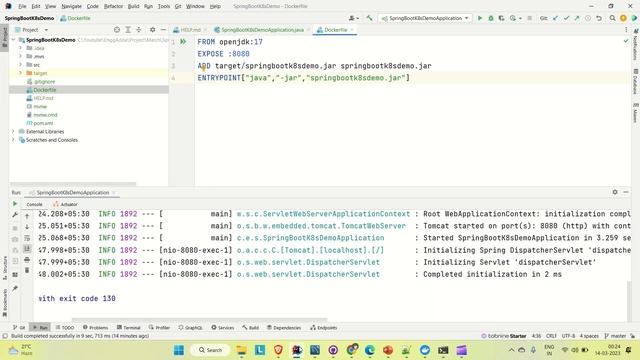Push commits with Git arrow icon

[x=577, y=18]
